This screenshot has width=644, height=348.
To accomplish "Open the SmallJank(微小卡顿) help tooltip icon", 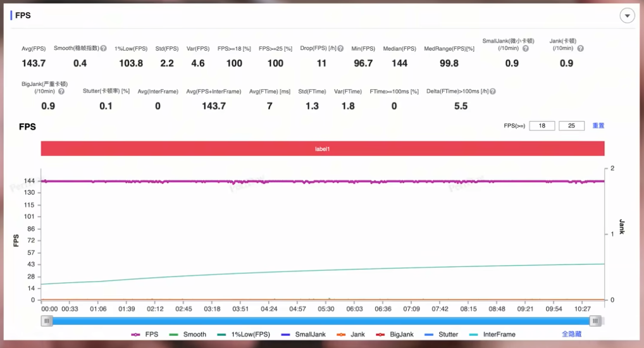I will coord(526,49).
